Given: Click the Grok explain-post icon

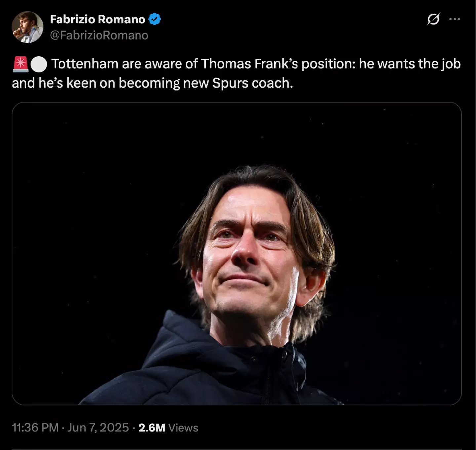Looking at the screenshot, I should [x=433, y=19].
